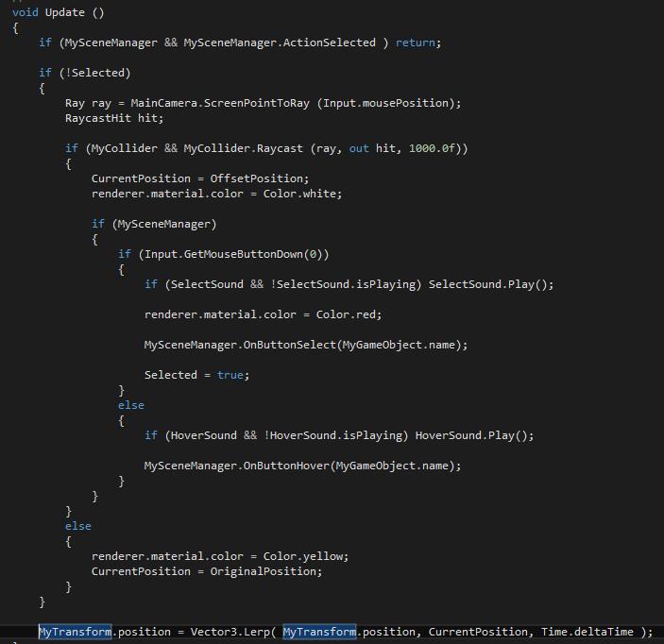Image resolution: width=664 pixels, height=644 pixels.
Task: Click 'MyCollider.Raycast' call
Action: 243,148
